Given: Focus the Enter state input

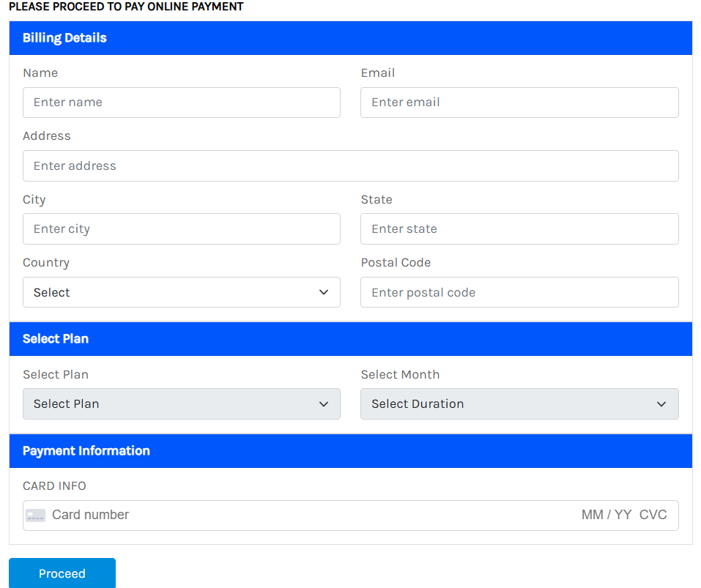Looking at the screenshot, I should [x=519, y=228].
